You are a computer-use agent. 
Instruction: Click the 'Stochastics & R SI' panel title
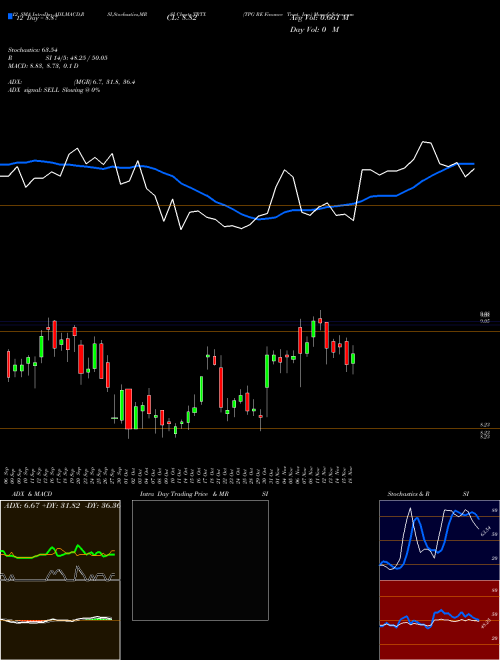(x=428, y=494)
